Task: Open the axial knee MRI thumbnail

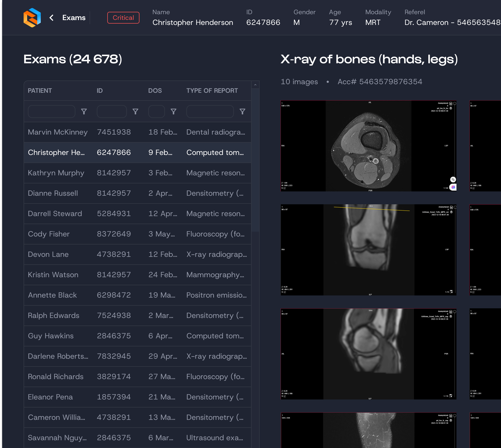Action: [369, 146]
